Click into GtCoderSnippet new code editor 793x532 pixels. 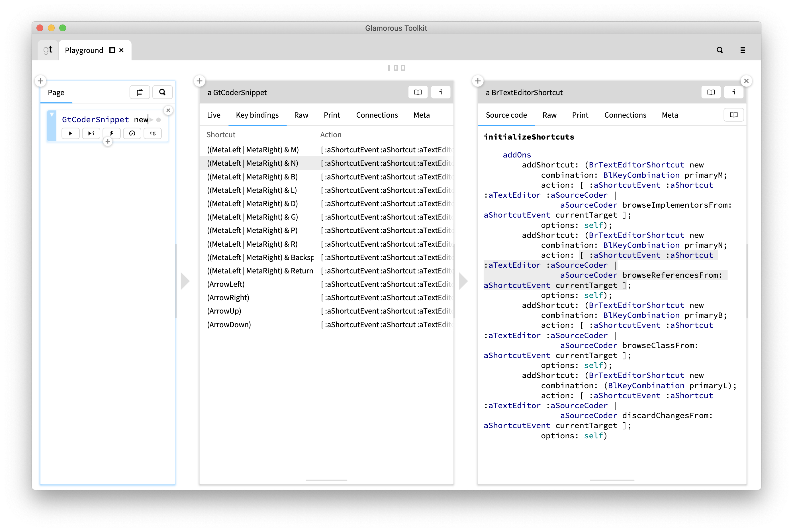105,119
